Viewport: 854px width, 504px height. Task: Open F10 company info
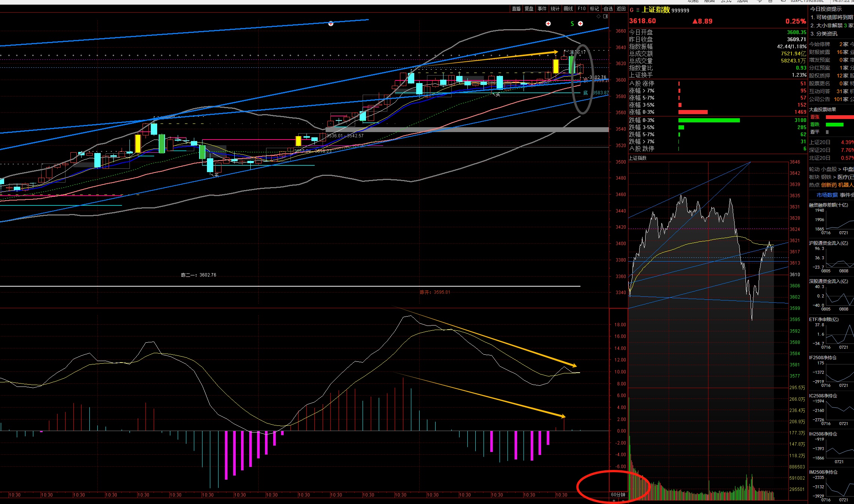click(582, 9)
